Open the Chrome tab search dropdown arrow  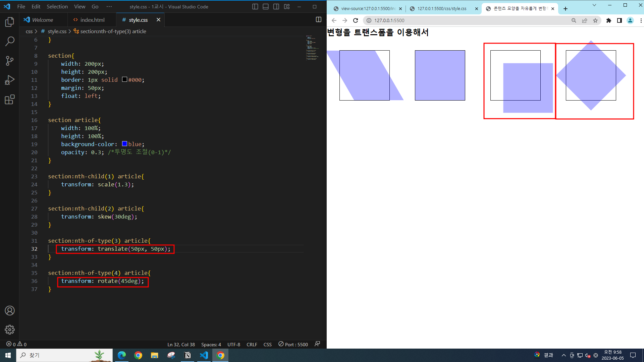[x=594, y=5]
